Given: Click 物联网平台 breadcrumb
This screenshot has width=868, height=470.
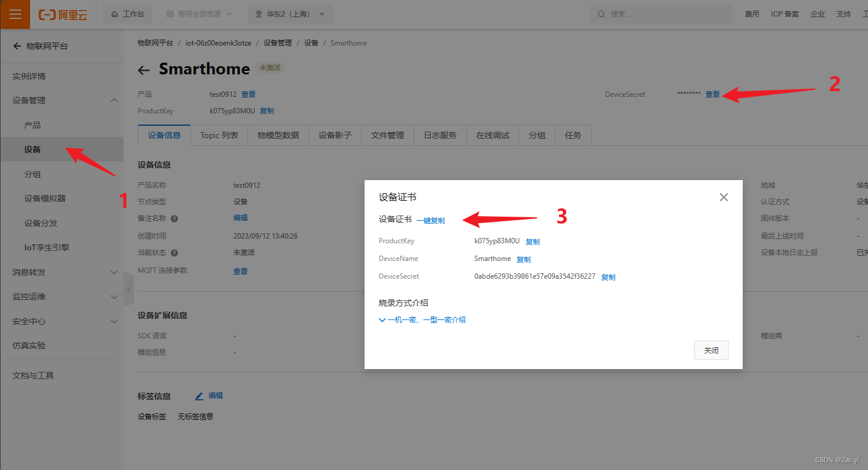Looking at the screenshot, I should point(155,43).
